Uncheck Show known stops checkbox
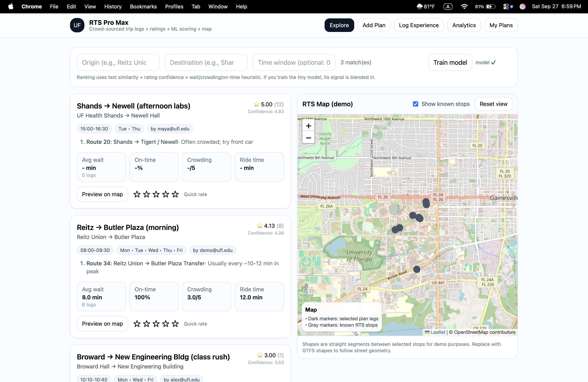Screen dimensions: 588x382 (416, 104)
